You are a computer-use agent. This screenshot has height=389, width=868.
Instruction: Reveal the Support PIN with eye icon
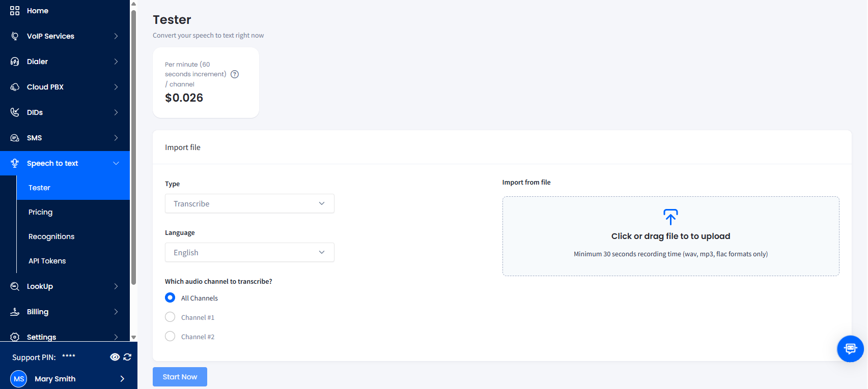[115, 357]
